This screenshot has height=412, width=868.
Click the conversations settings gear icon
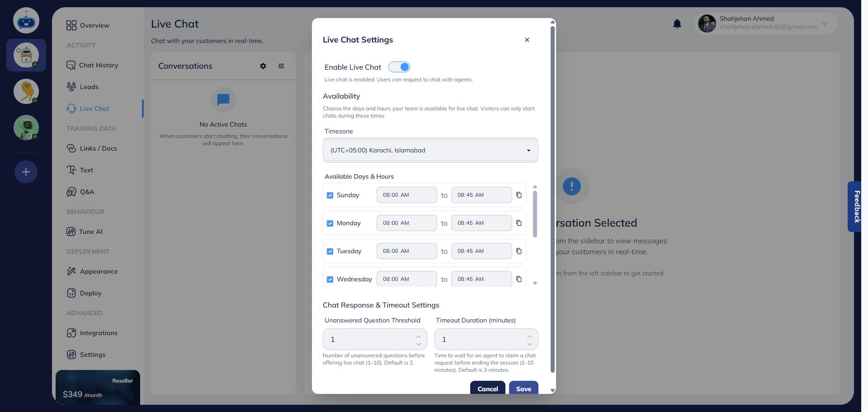[x=263, y=66]
